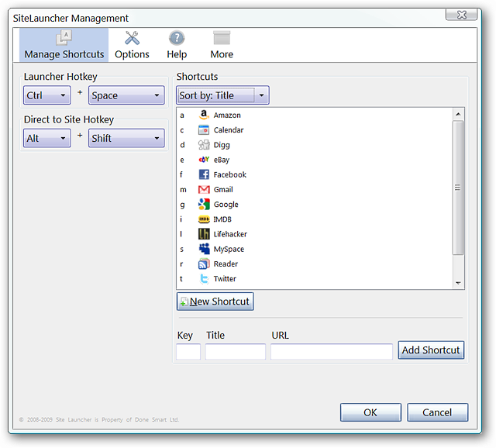The height and width of the screenshot is (448, 496).
Task: Expand the Sort by: Title dropdown
Action: [x=222, y=95]
